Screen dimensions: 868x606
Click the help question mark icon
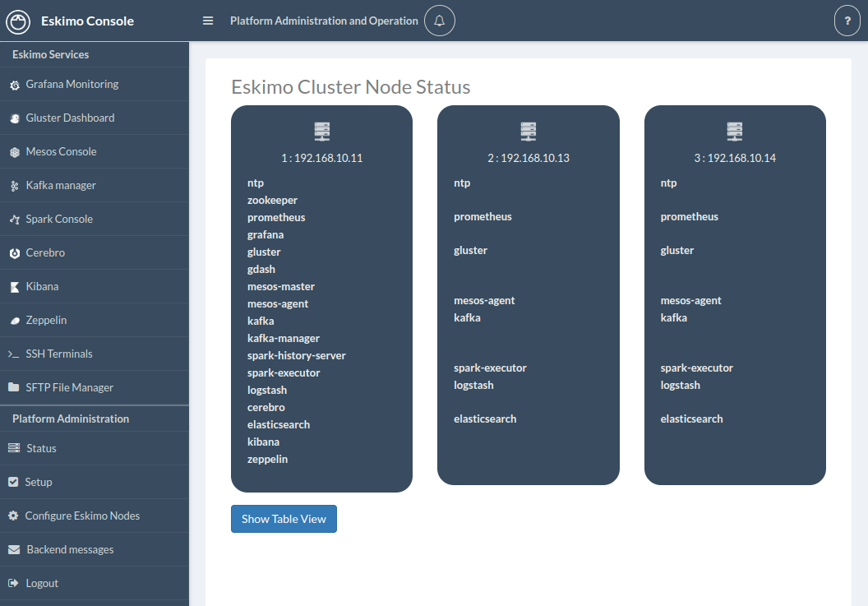coord(847,21)
